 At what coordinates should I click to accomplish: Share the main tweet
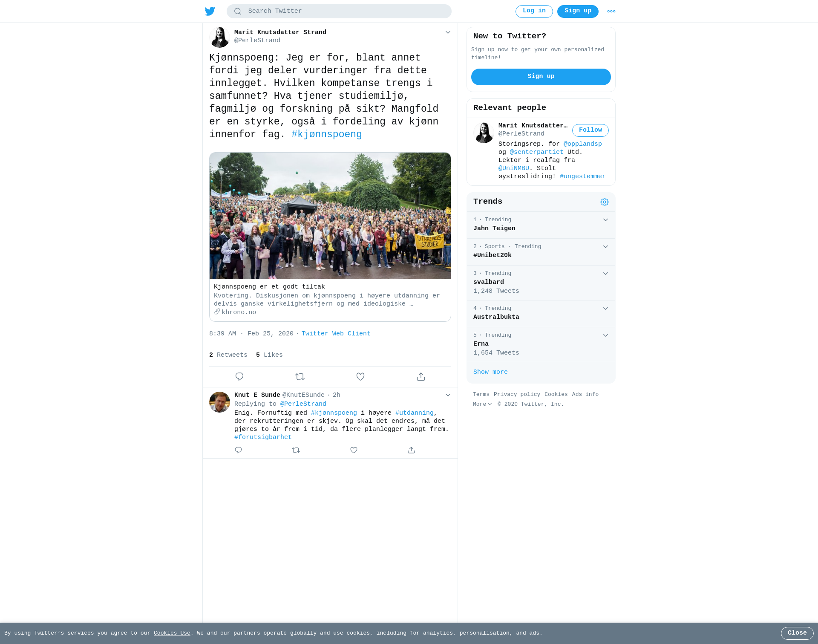point(421,377)
